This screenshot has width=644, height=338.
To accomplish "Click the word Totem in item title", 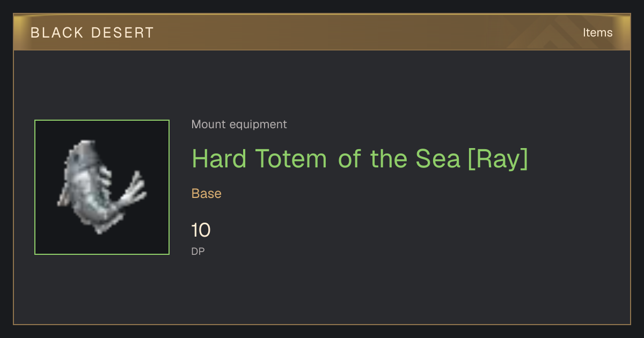I will [x=291, y=159].
